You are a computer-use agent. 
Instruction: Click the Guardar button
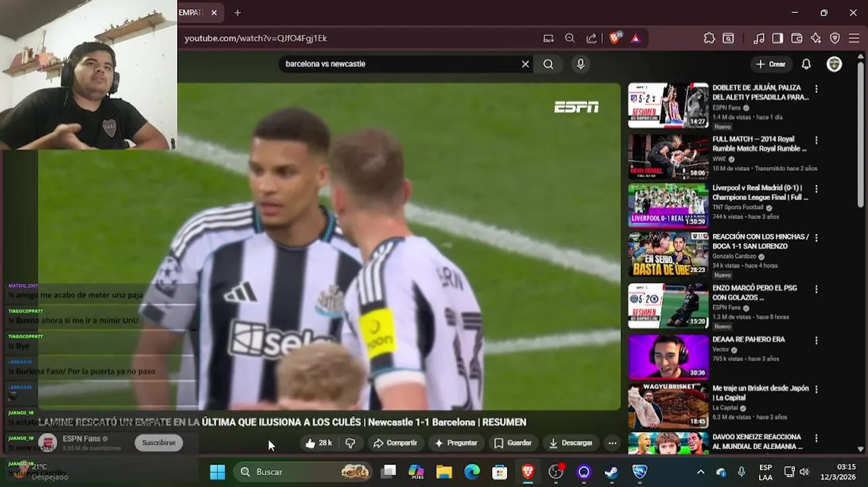pos(512,443)
